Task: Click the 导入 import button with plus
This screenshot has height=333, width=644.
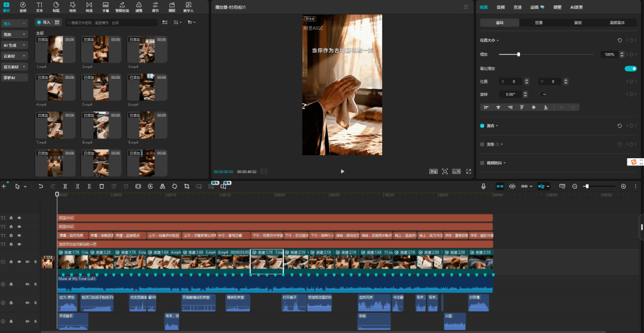Action: coord(44,22)
